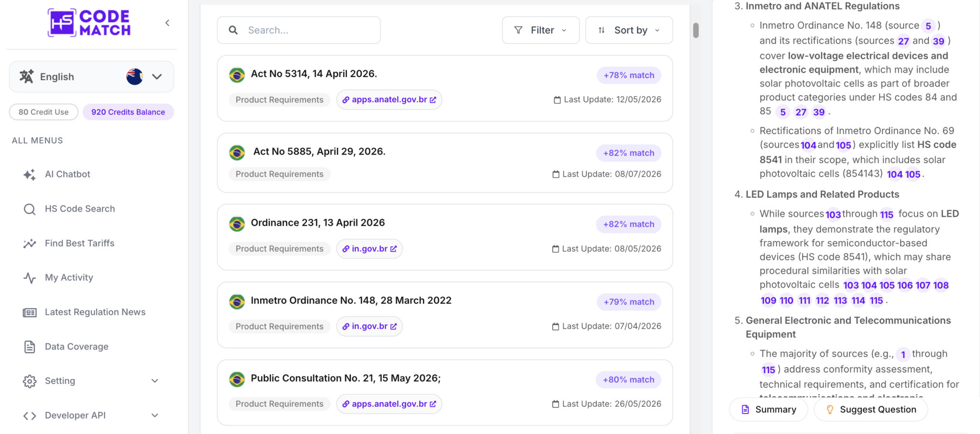Click the Brazil flag on Ordinance 231

(237, 223)
